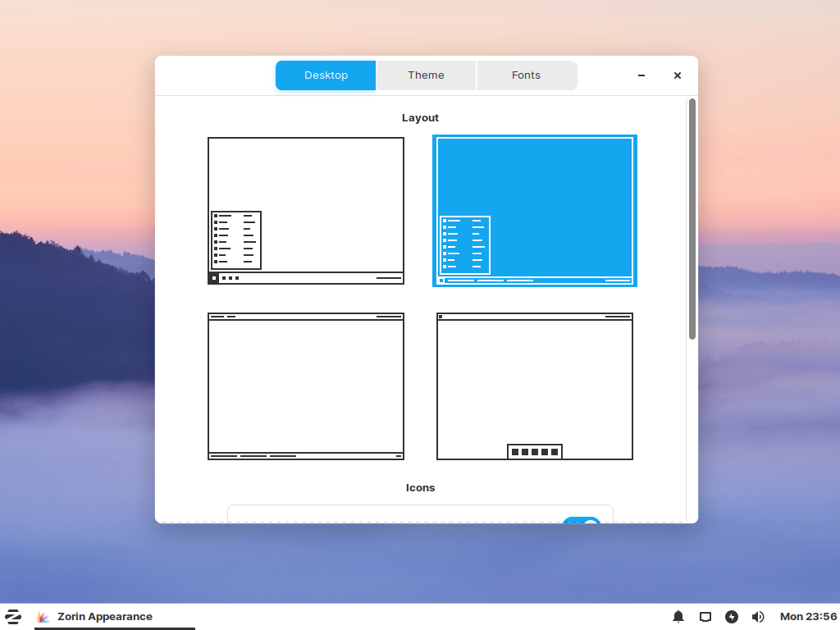The image size is (840, 630).
Task: Switch to the Desktop tab
Action: tap(326, 75)
